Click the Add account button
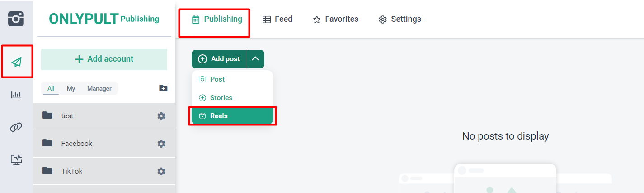Viewport: 644px width, 193px height. (x=104, y=59)
